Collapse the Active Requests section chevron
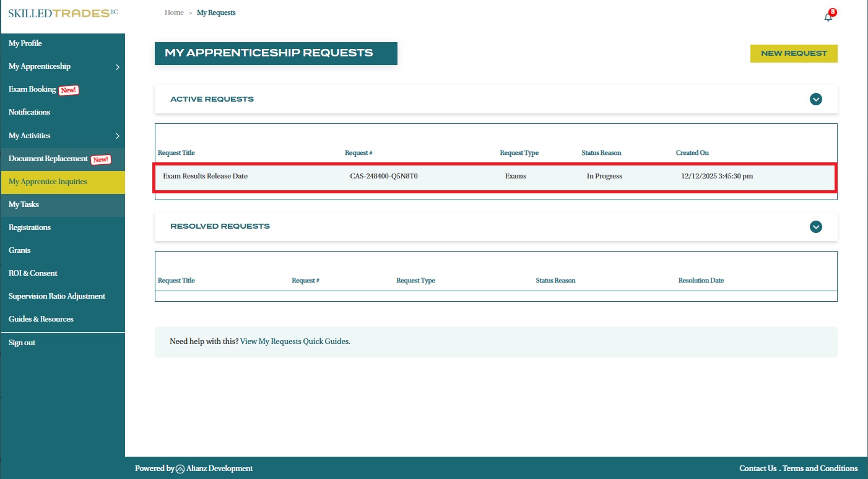Viewport: 868px width, 479px height. pyautogui.click(x=815, y=99)
